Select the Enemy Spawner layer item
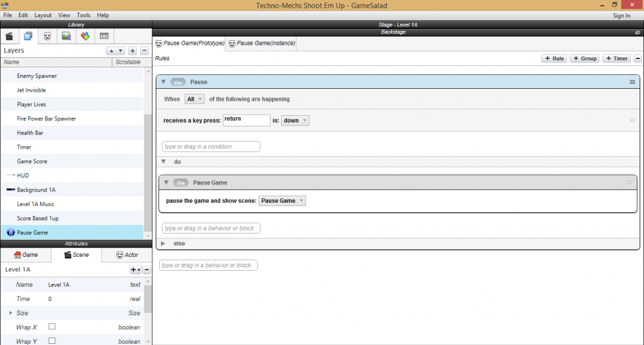 (72, 76)
